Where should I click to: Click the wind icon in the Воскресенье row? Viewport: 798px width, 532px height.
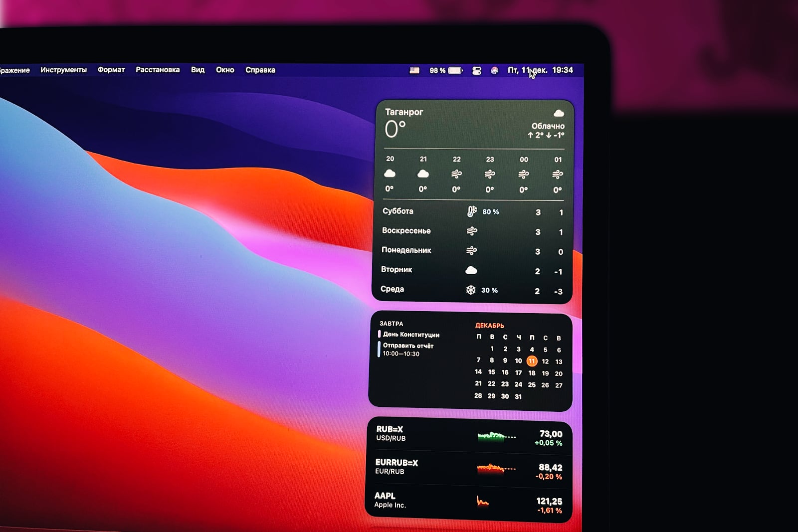click(472, 231)
